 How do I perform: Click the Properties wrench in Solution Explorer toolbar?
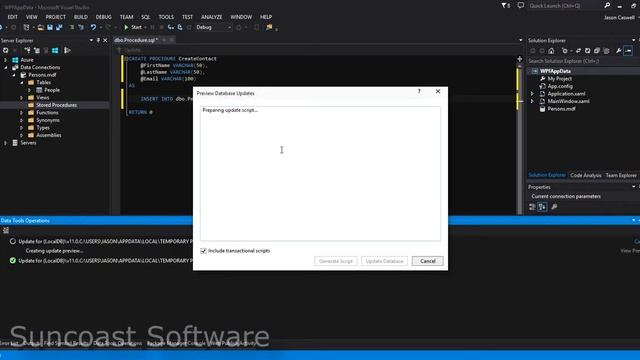[x=619, y=51]
